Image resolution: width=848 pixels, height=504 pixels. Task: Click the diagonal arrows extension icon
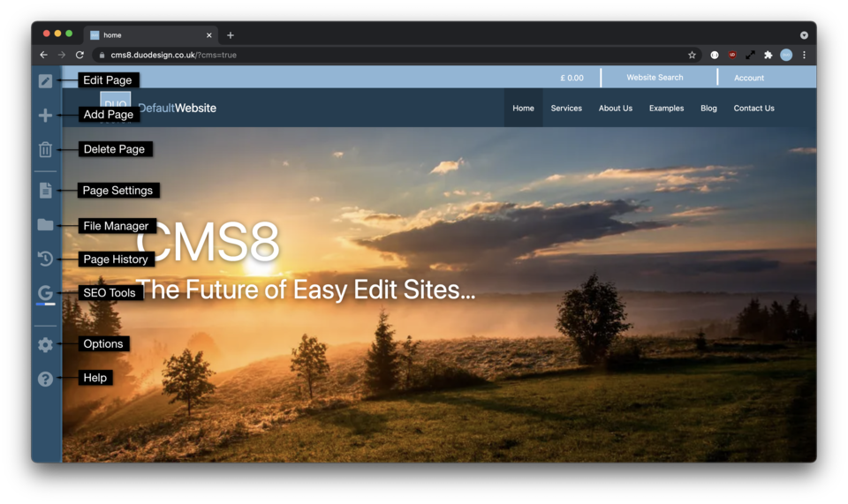coord(750,55)
